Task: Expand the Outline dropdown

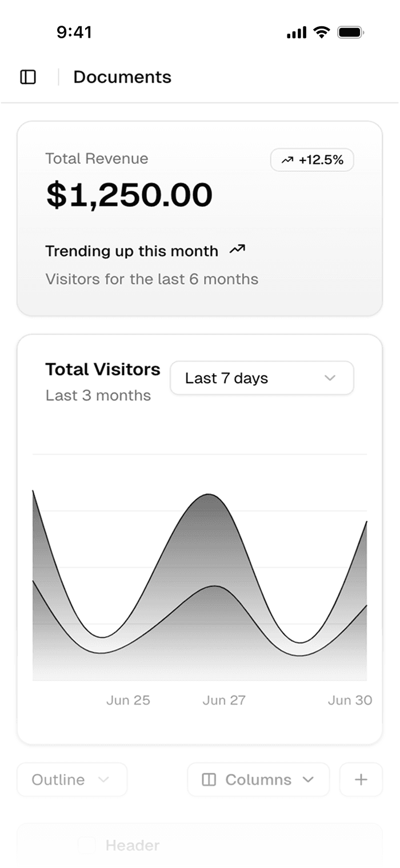Action: (x=71, y=779)
